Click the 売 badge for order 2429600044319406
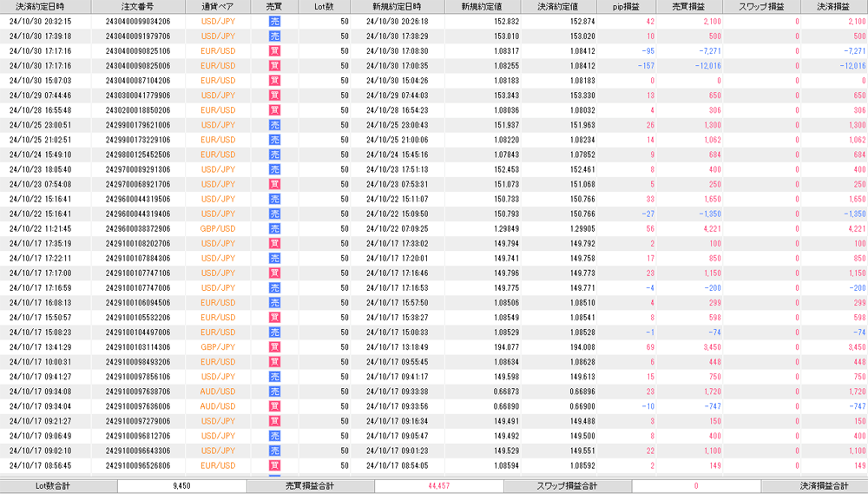 (274, 214)
